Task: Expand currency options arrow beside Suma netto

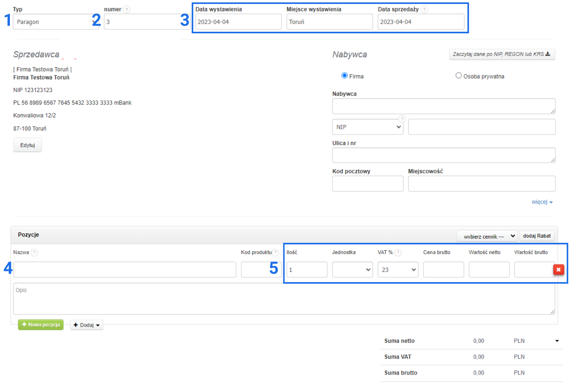Action: pos(557,341)
